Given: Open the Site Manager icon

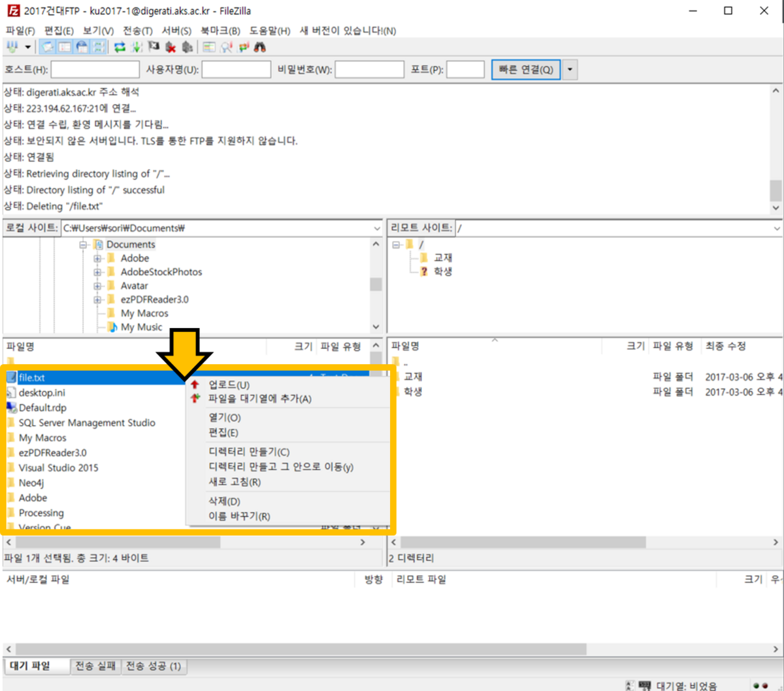Looking at the screenshot, I should [12, 47].
